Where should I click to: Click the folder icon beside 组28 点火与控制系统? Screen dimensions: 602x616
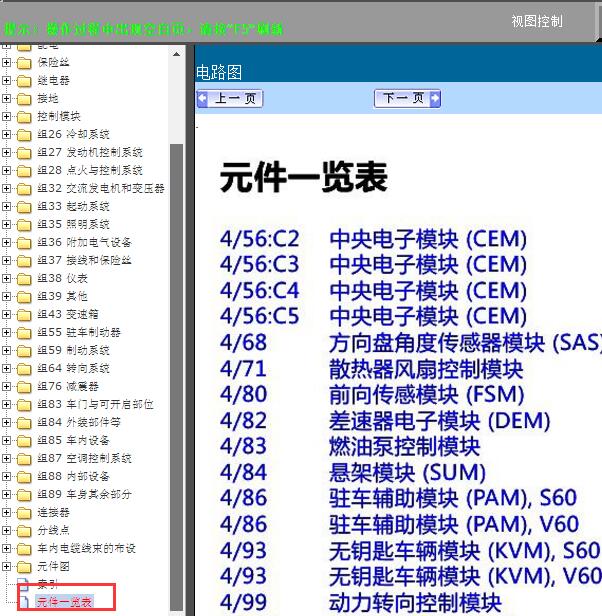coord(24,171)
